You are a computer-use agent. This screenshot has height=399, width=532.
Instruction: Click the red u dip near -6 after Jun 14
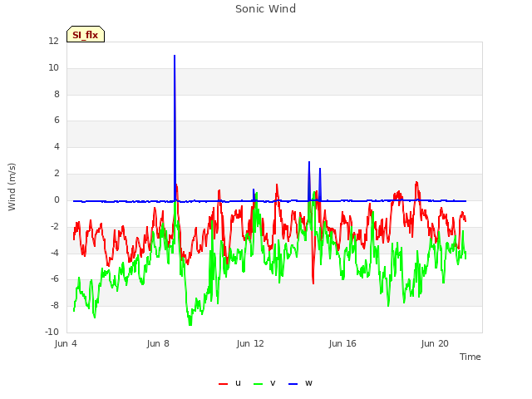313,283
